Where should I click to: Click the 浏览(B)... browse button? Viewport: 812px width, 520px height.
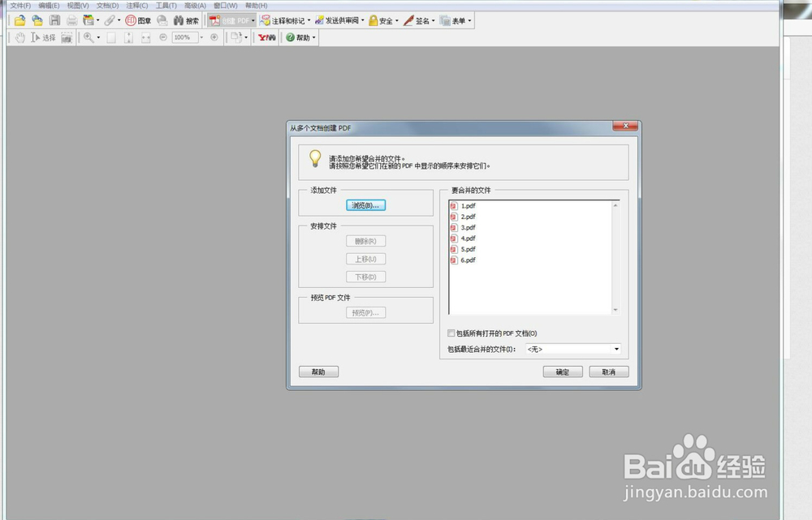click(365, 205)
